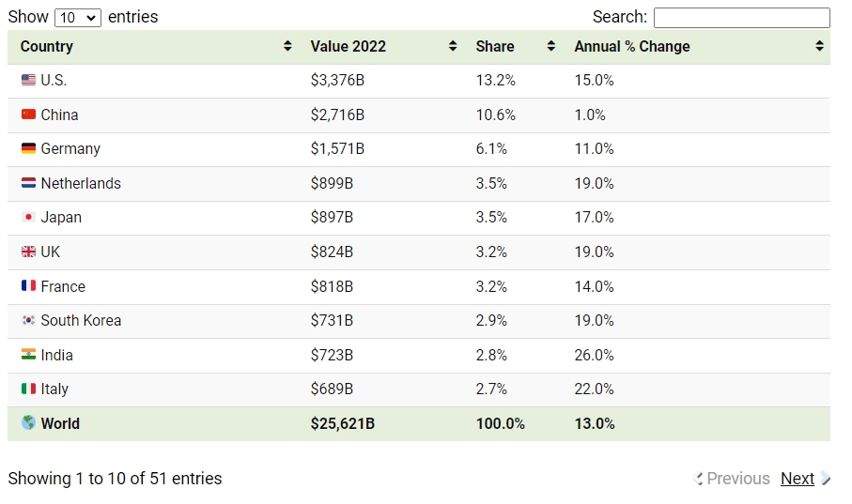Image resolution: width=852 pixels, height=504 pixels.
Task: Click the World total value $25,621B
Action: click(x=343, y=423)
